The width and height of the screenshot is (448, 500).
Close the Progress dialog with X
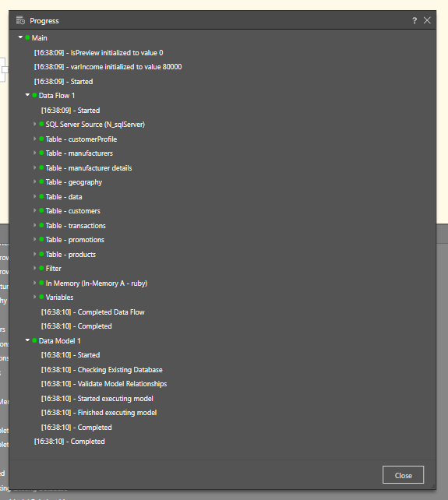427,20
